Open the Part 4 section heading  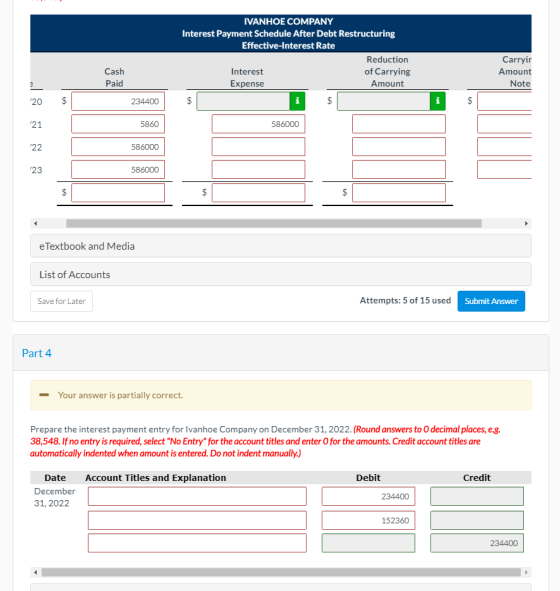tap(37, 353)
